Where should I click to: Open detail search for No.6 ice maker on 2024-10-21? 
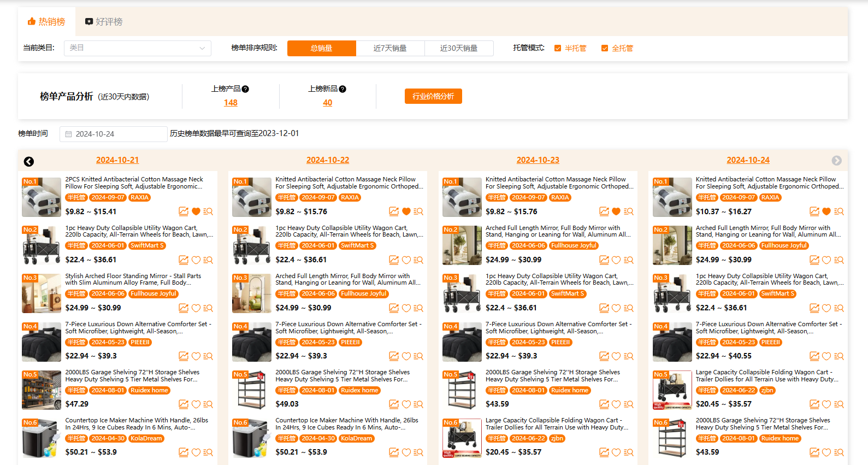click(x=208, y=452)
